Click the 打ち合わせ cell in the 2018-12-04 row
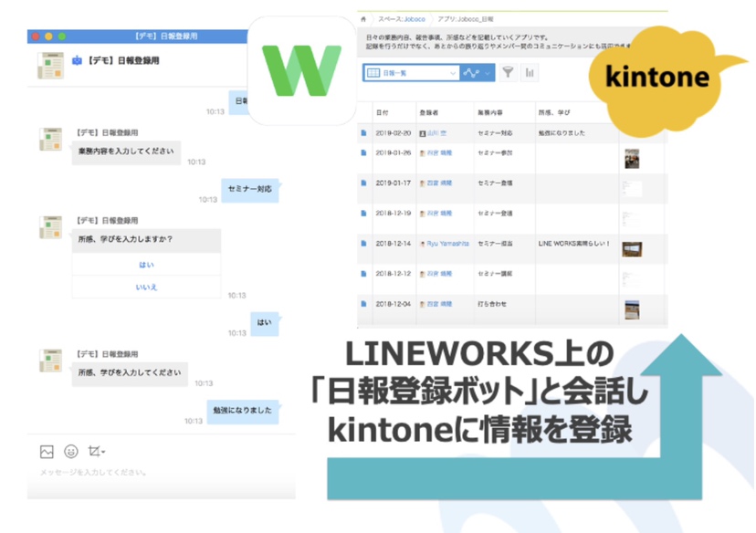The image size is (756, 533). tap(492, 304)
